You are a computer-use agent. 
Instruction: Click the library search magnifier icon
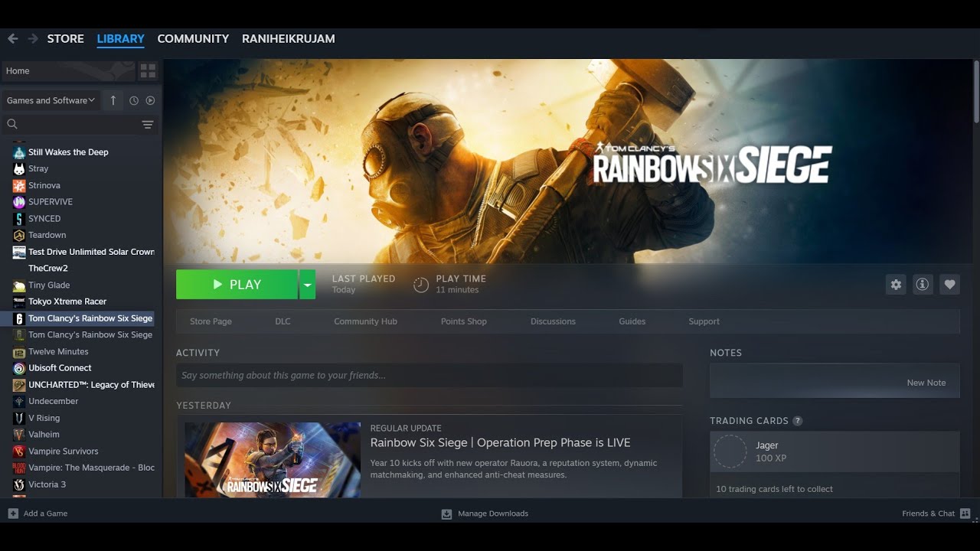pos(12,124)
